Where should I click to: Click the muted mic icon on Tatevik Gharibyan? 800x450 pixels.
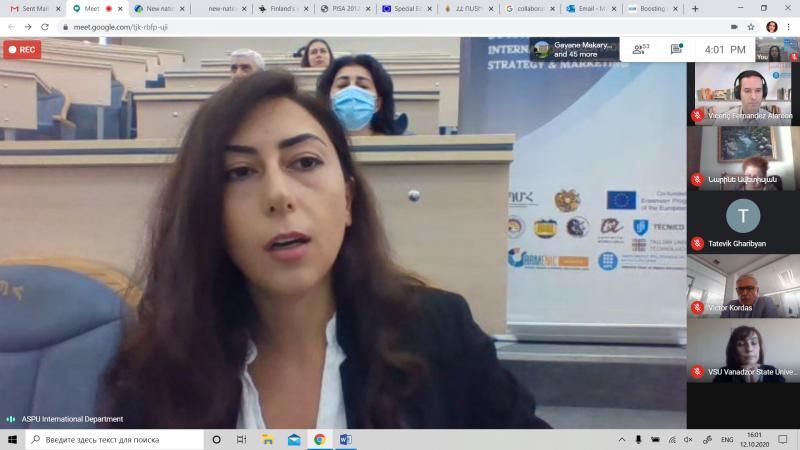(x=697, y=244)
